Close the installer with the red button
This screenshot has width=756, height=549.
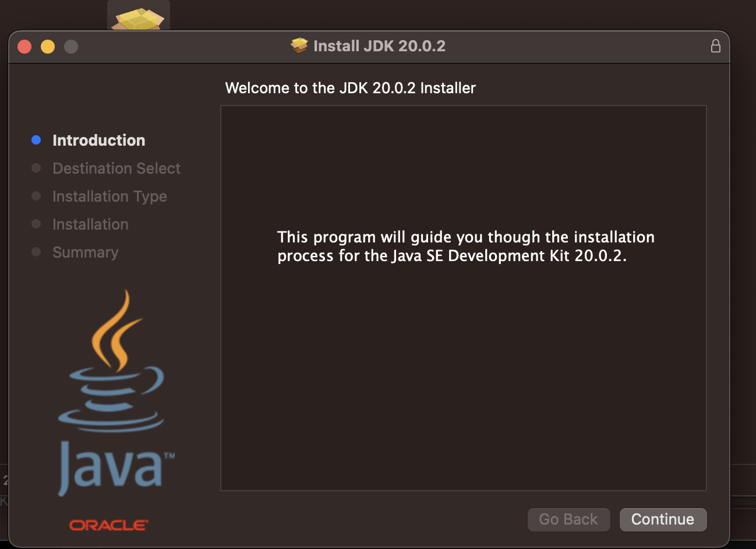pyautogui.click(x=24, y=47)
